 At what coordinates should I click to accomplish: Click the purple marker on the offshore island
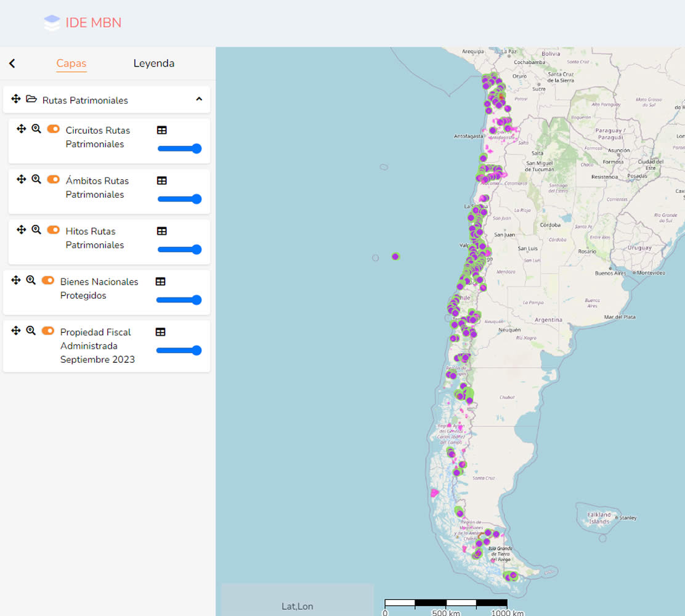click(x=395, y=256)
